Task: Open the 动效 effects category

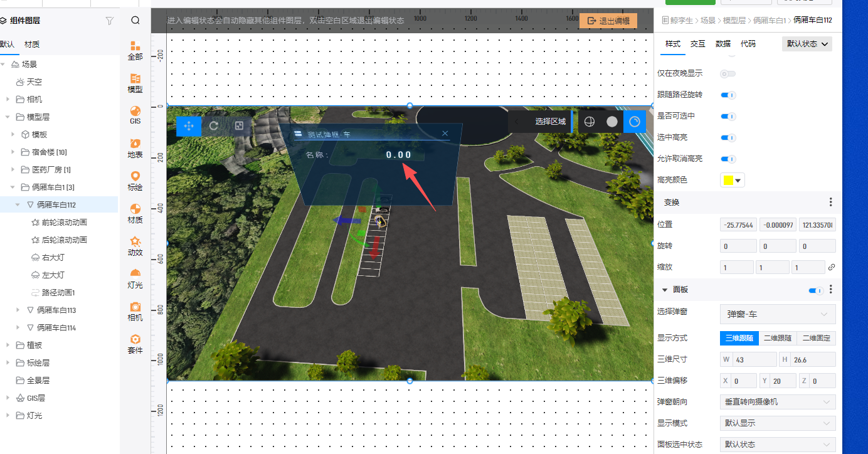Action: (135, 246)
